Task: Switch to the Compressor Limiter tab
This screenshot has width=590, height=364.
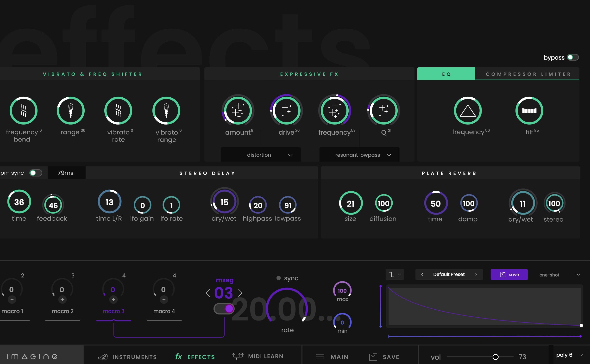Action: point(528,74)
